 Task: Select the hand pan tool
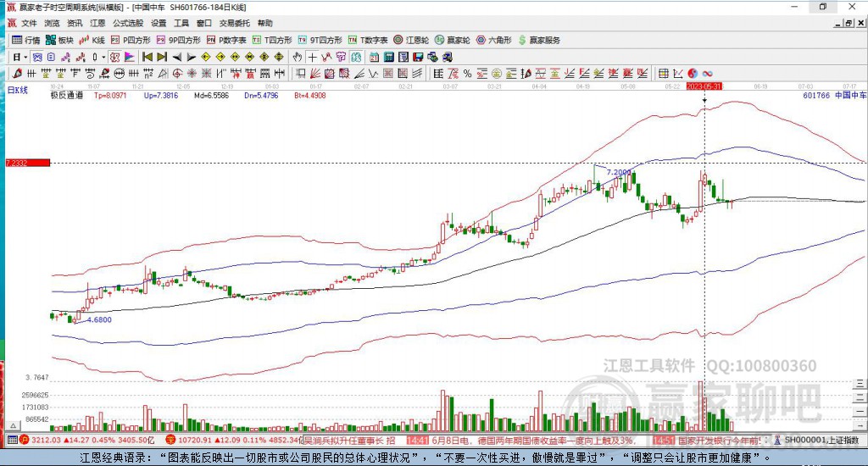(x=298, y=57)
